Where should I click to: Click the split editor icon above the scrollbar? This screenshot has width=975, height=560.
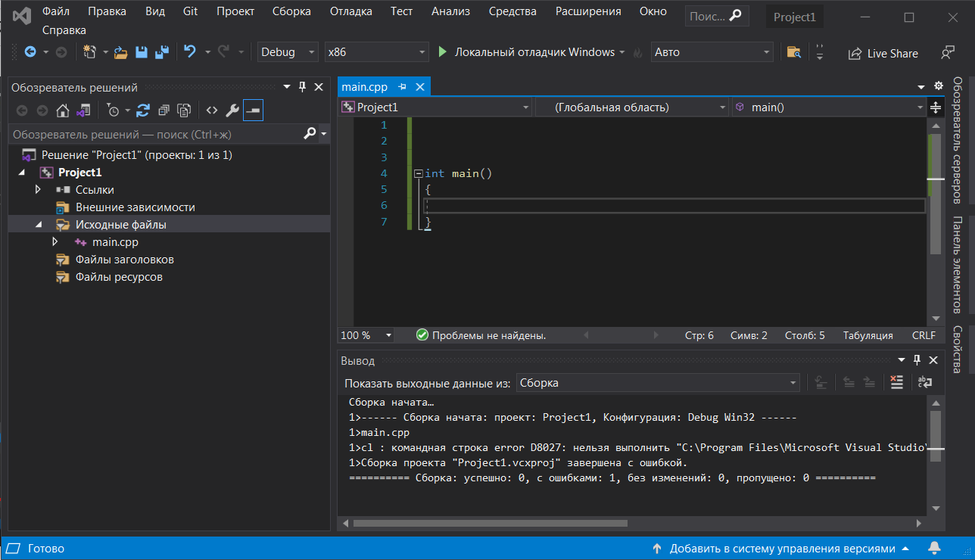coord(936,107)
